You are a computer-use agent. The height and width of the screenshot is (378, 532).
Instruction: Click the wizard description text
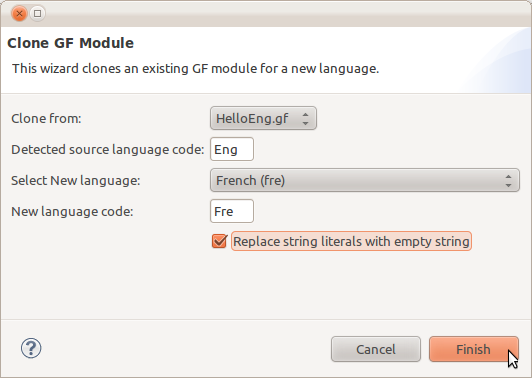click(195, 69)
